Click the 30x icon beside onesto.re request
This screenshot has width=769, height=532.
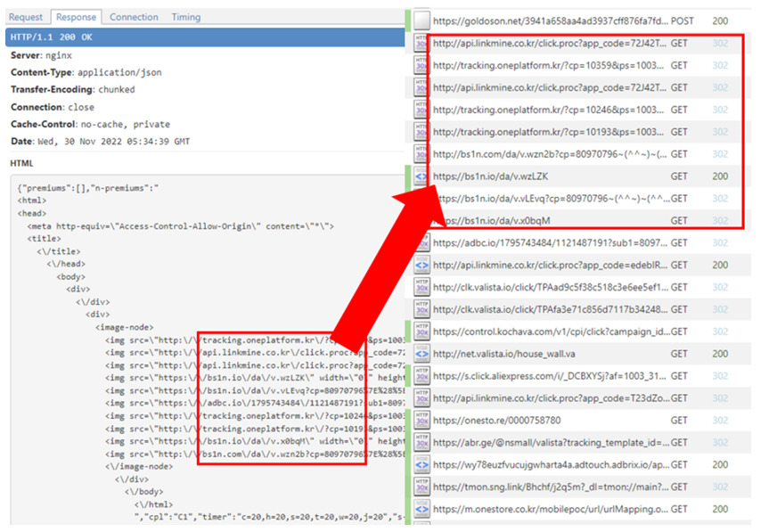click(421, 421)
